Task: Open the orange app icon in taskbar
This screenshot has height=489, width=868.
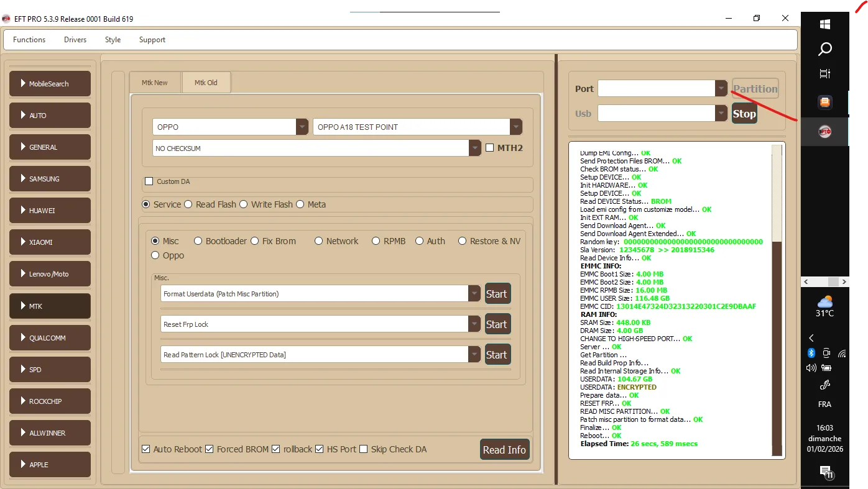Action: click(825, 102)
